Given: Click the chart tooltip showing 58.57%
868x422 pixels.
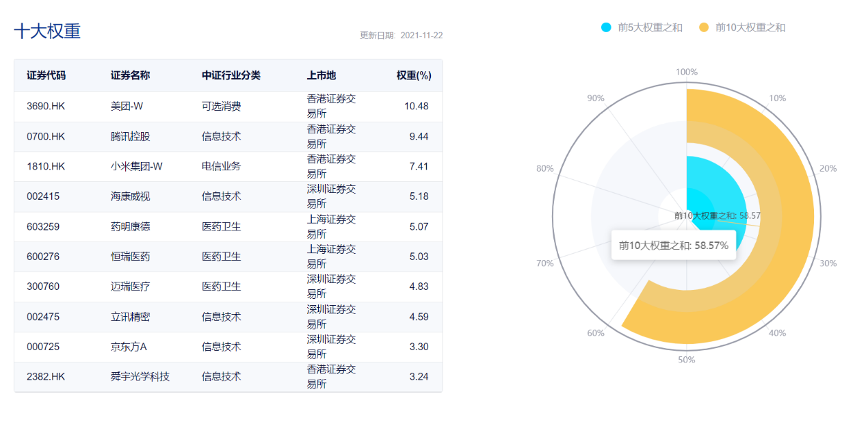Looking at the screenshot, I should [x=673, y=244].
